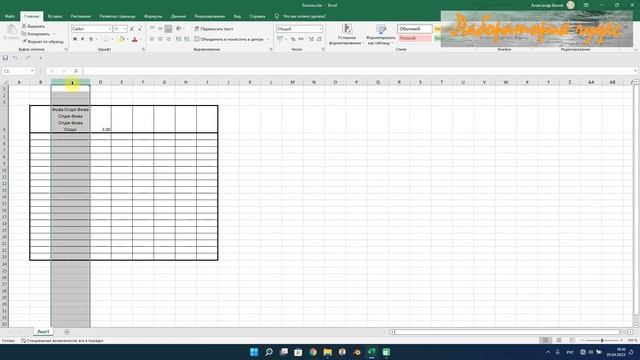Select the Лист1 sheet tab
The width and height of the screenshot is (640, 360).
click(x=43, y=332)
